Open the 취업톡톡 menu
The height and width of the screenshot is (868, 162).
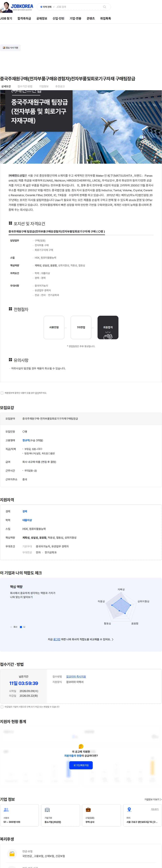(106, 19)
